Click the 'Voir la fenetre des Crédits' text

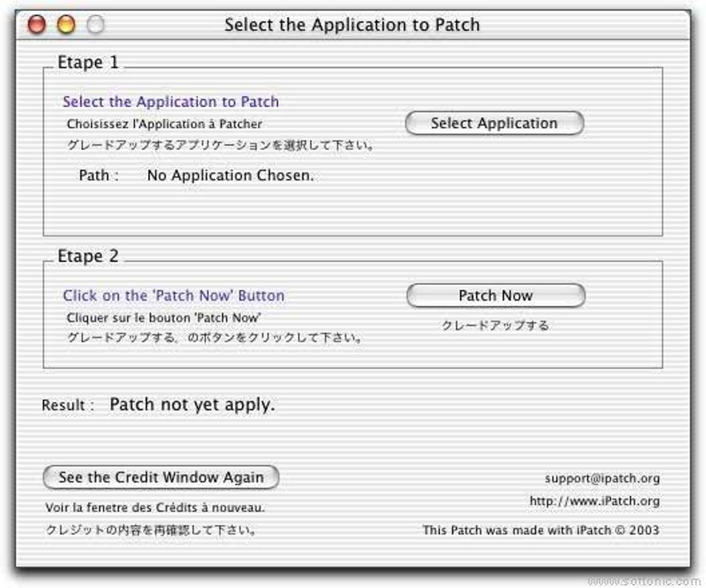154,508
